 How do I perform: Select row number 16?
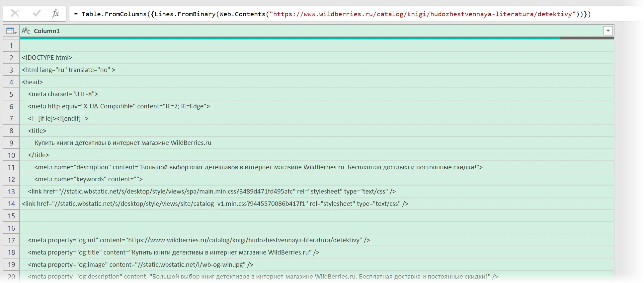tap(11, 228)
